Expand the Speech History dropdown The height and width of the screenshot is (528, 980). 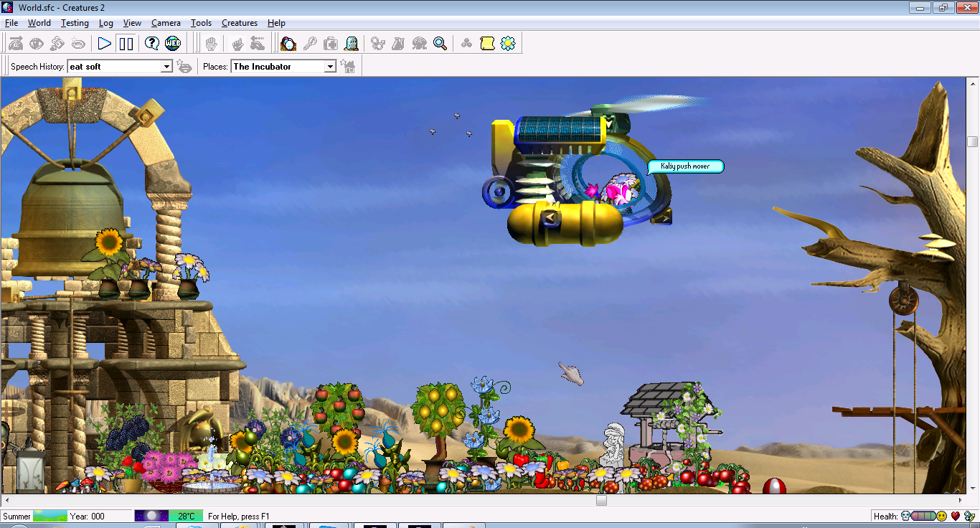click(166, 67)
